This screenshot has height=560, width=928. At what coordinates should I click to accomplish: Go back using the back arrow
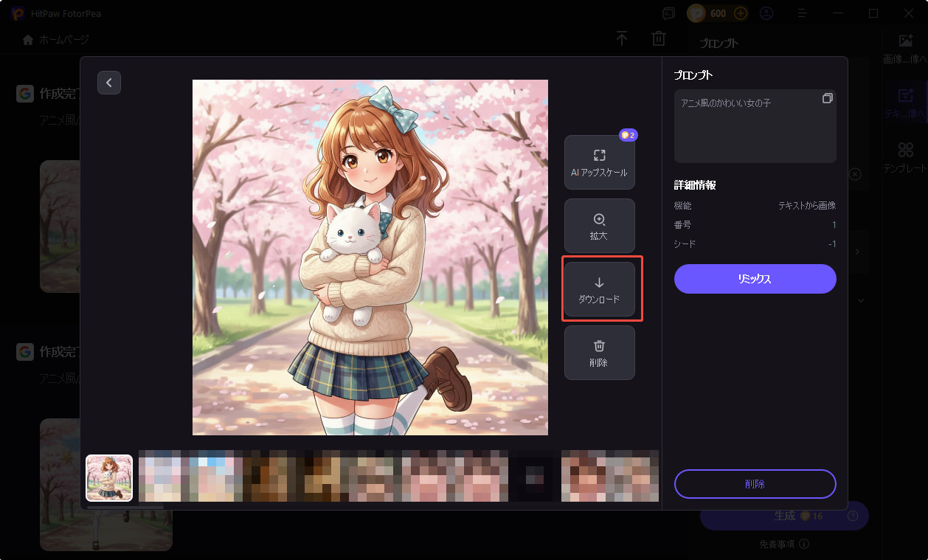[x=109, y=83]
